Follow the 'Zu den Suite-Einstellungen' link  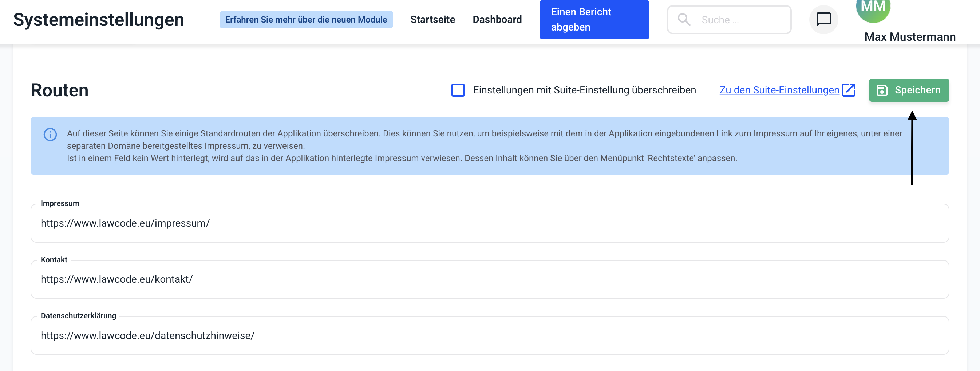(x=779, y=90)
